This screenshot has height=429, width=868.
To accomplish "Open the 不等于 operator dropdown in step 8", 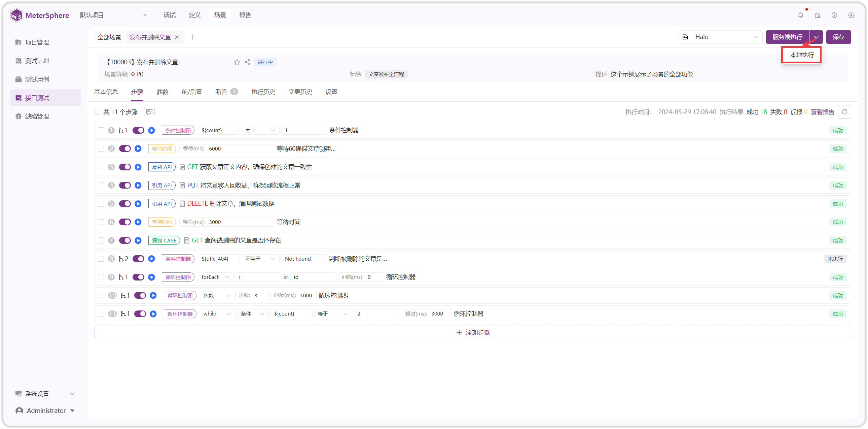I will pos(260,259).
